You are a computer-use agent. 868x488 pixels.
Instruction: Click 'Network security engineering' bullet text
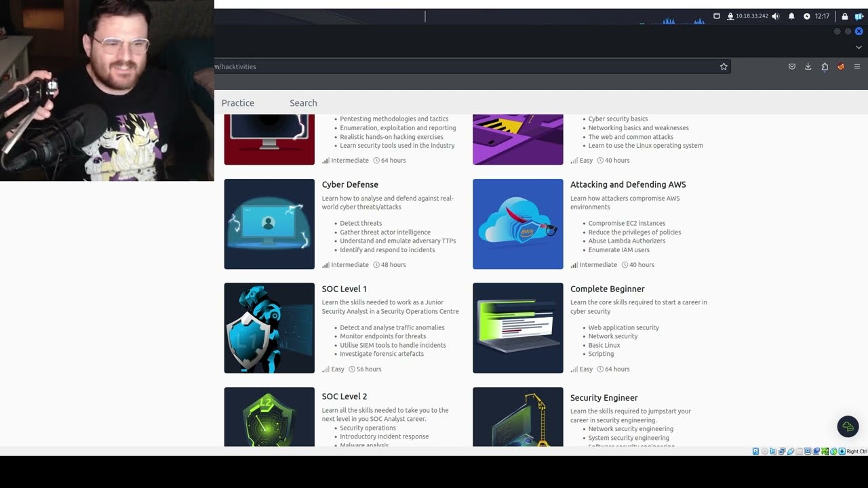point(631,429)
